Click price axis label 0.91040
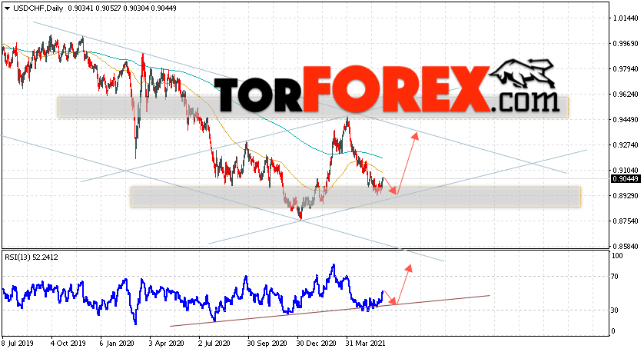 [x=626, y=170]
